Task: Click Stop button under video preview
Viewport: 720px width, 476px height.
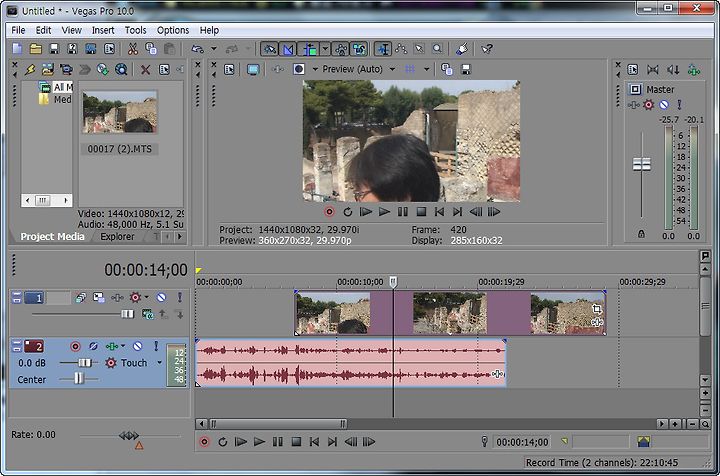Action: (421, 212)
